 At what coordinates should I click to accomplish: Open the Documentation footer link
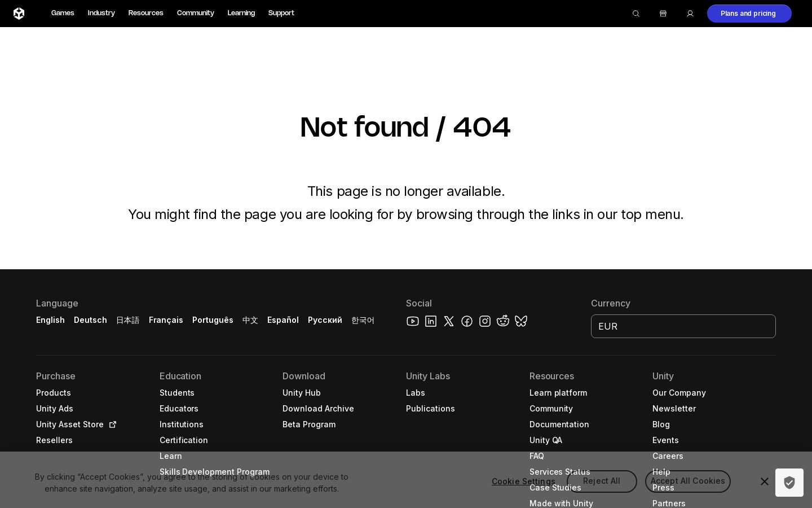[559, 424]
